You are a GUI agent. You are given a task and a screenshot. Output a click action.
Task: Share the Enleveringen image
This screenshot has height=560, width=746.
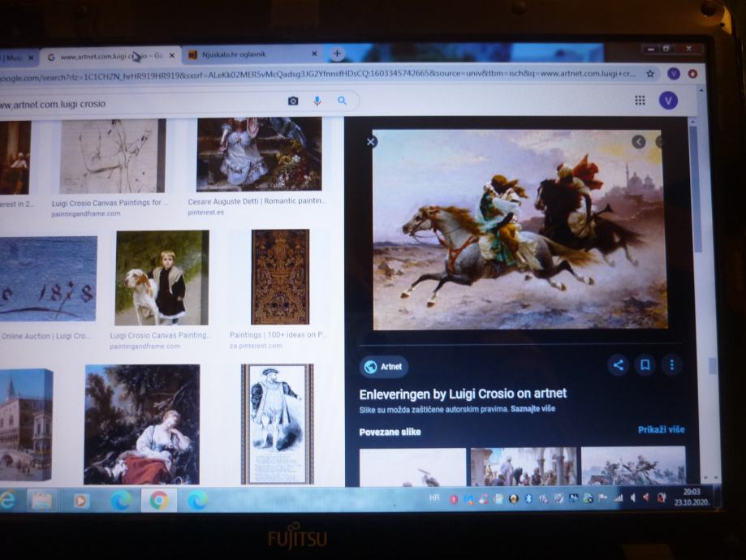(x=618, y=365)
